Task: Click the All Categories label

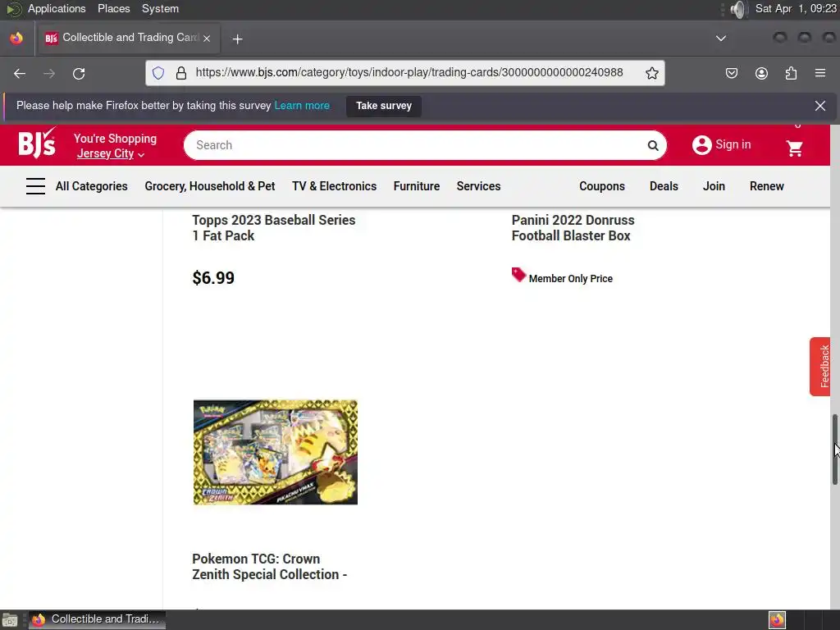Action: (x=92, y=186)
